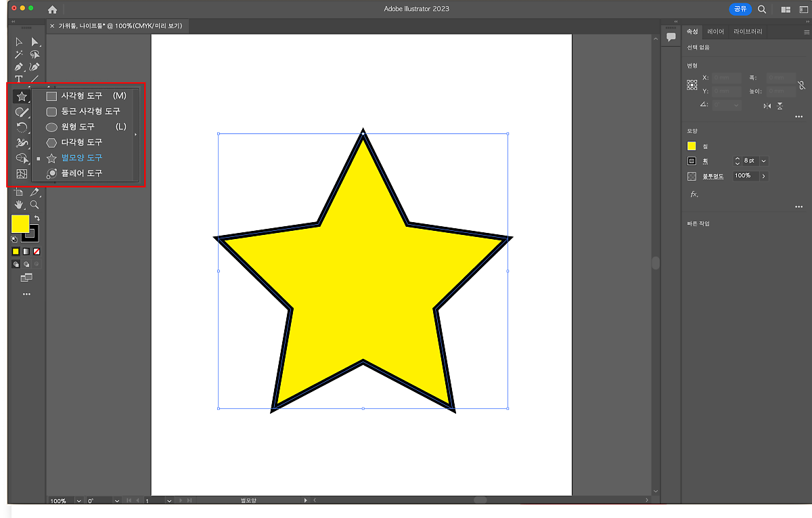Image resolution: width=812 pixels, height=518 pixels.
Task: Swap fill and stroke colors arrow
Action: point(37,219)
